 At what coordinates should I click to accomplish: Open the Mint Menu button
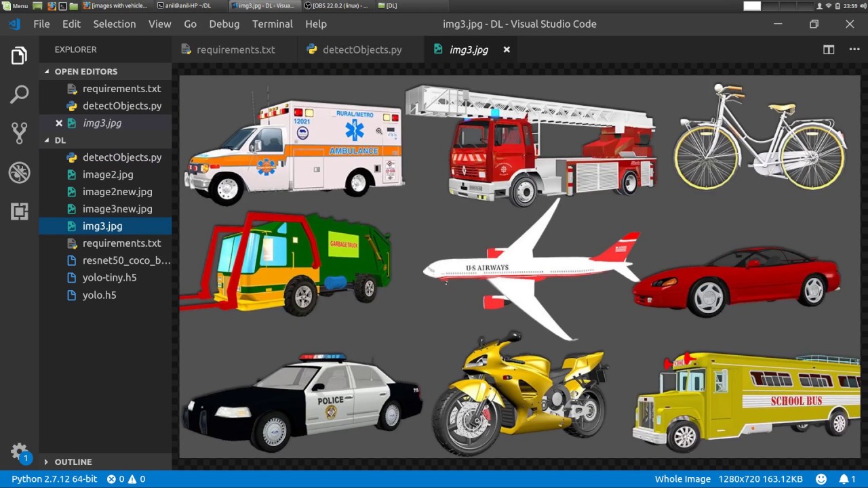coord(16,5)
